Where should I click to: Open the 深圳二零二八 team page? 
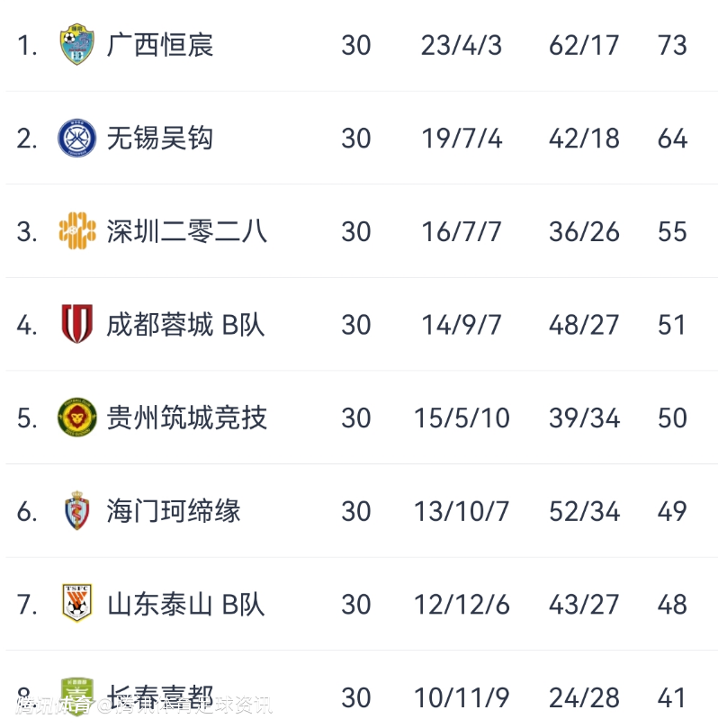coord(187,231)
